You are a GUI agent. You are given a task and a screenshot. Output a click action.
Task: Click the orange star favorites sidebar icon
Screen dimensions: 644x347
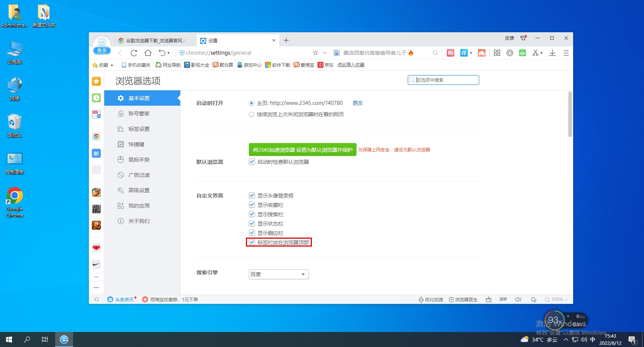96,81
